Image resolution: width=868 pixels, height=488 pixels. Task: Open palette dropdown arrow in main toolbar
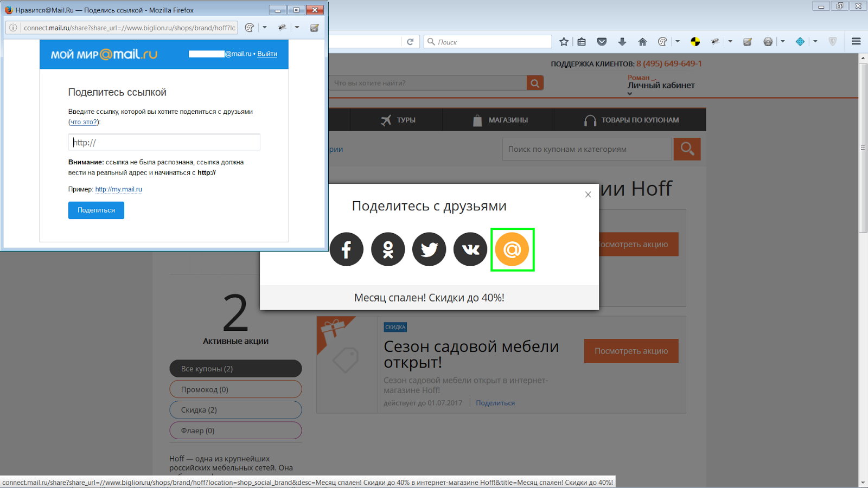(678, 42)
